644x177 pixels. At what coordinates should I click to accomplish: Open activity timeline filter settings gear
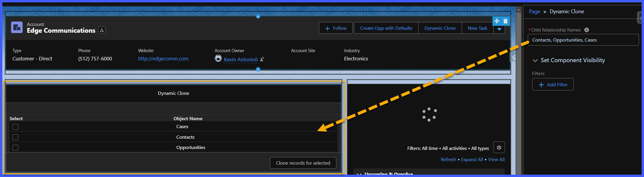(x=499, y=148)
